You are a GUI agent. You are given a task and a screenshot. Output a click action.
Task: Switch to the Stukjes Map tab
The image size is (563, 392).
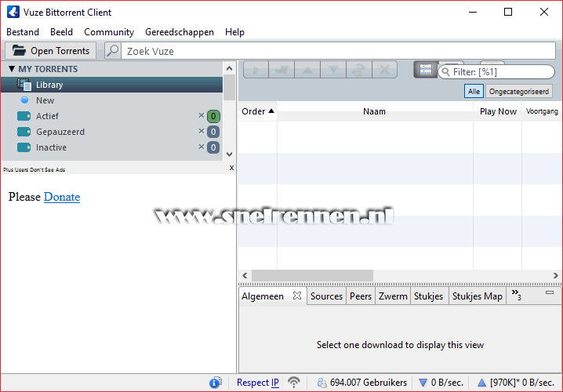pos(478,296)
